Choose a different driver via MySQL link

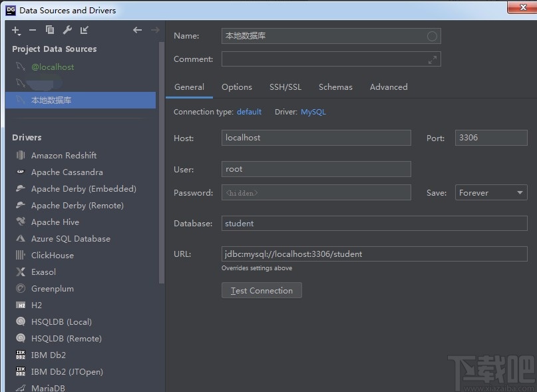pos(313,112)
